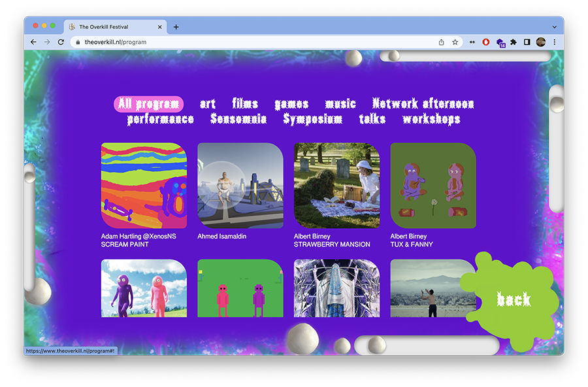
Task: Close The Overkill Festival tab
Action: (160, 27)
